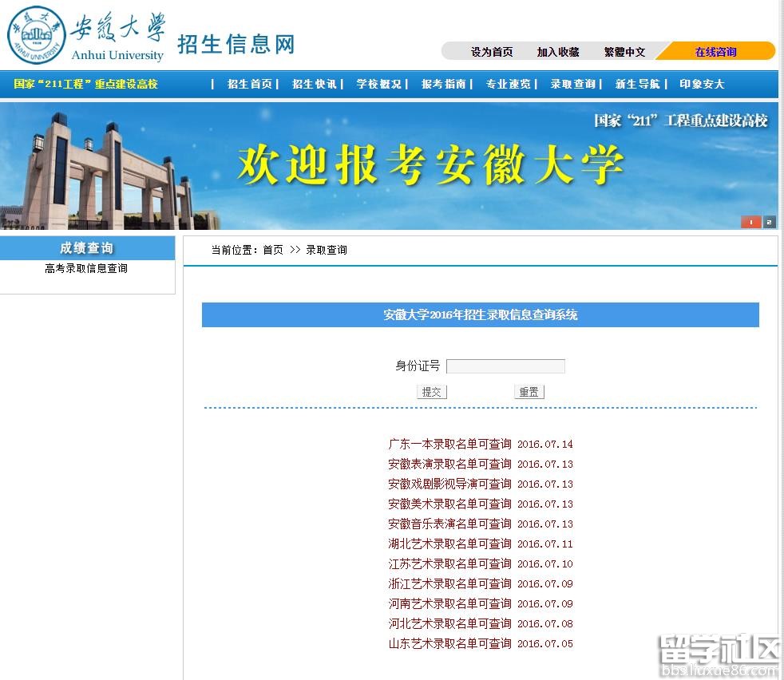Open 湖北艺术录取名单可查询 notice
Viewport: 784px width, 680px height.
pyautogui.click(x=449, y=544)
